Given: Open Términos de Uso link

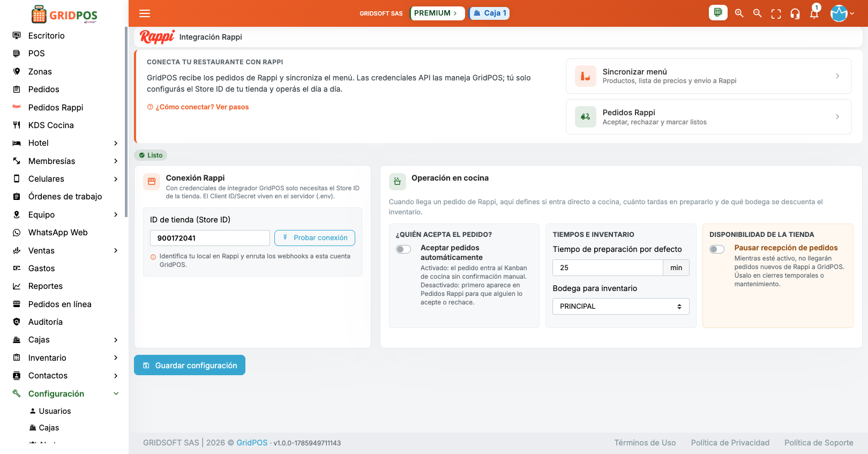Looking at the screenshot, I should 645,443.
